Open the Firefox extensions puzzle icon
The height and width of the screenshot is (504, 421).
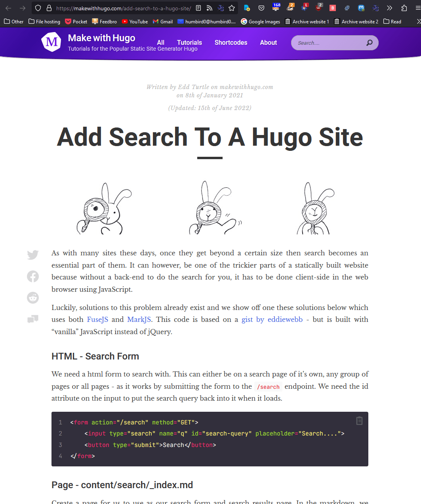click(x=404, y=8)
